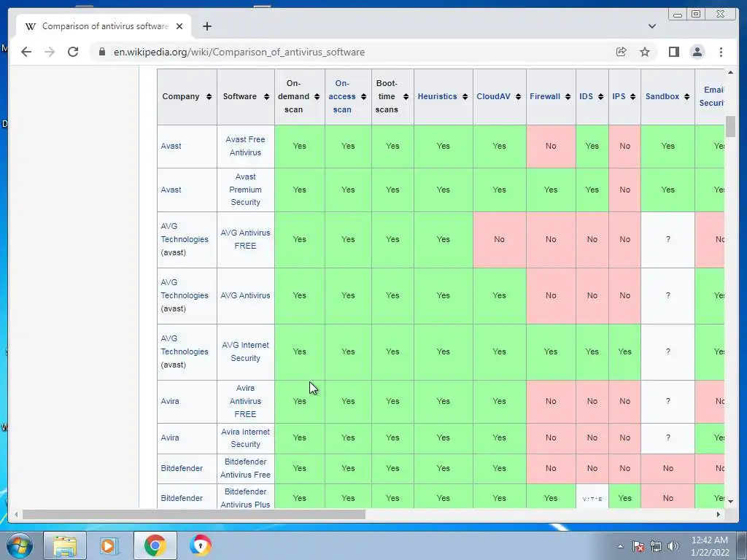Open the Bitdefender Antivirus Free link
747x560 pixels.
tap(245, 468)
